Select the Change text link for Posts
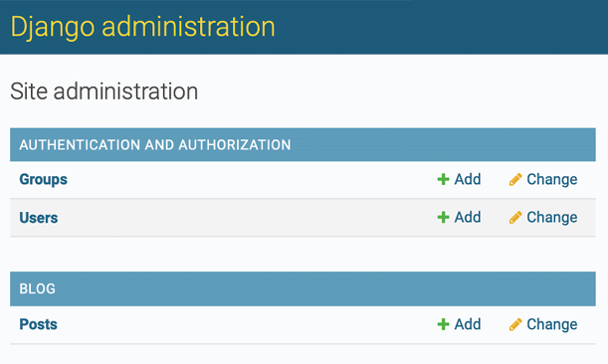 coord(551,324)
